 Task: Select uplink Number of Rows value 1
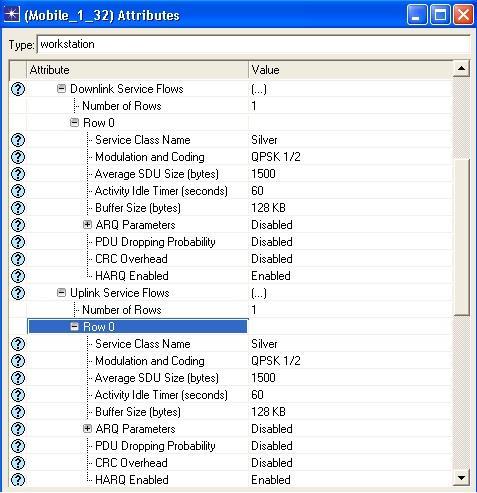click(254, 310)
